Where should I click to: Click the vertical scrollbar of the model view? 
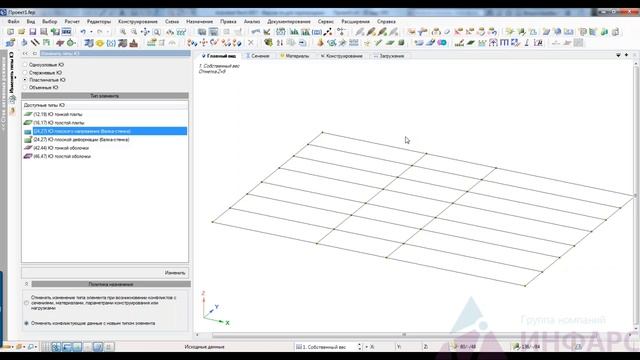click(x=636, y=195)
